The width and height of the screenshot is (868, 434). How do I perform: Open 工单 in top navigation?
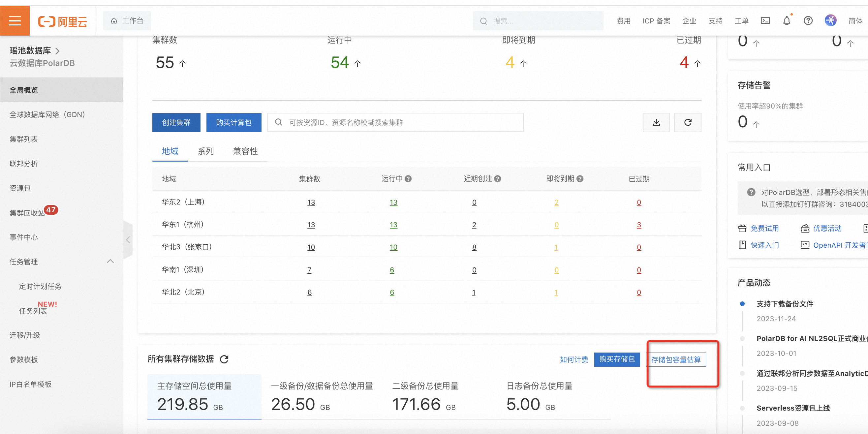pyautogui.click(x=741, y=21)
